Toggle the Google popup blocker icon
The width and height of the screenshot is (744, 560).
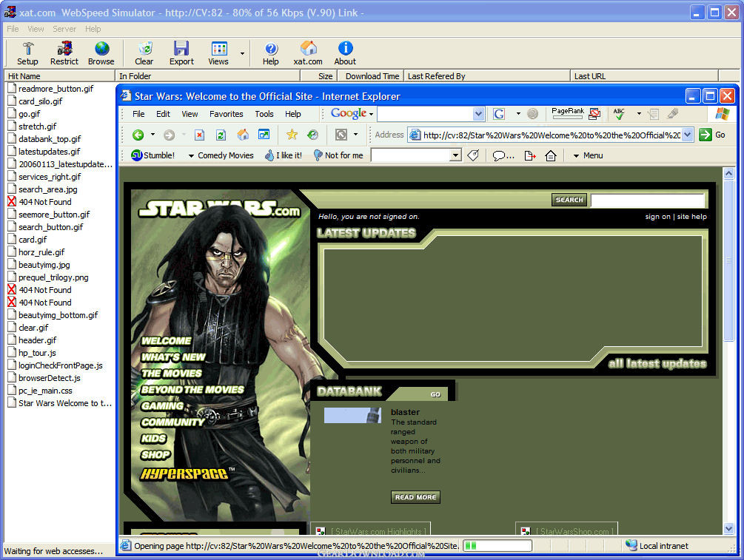click(x=594, y=113)
